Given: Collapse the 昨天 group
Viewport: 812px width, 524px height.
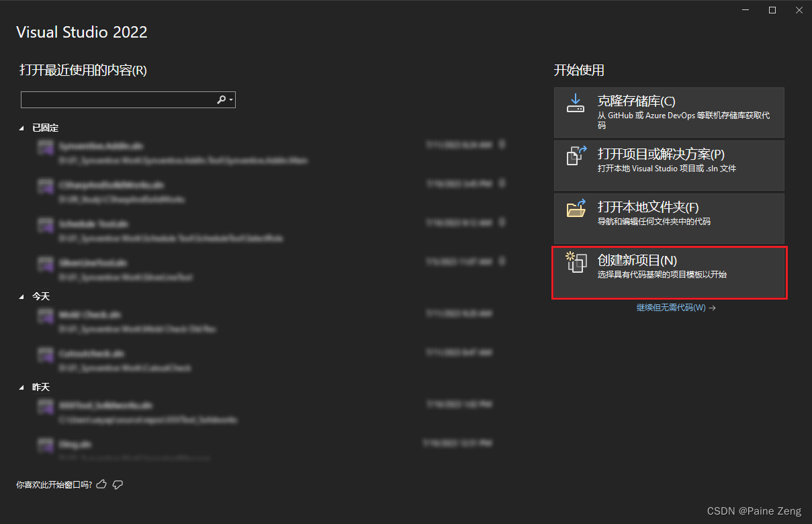Looking at the screenshot, I should 22,388.
